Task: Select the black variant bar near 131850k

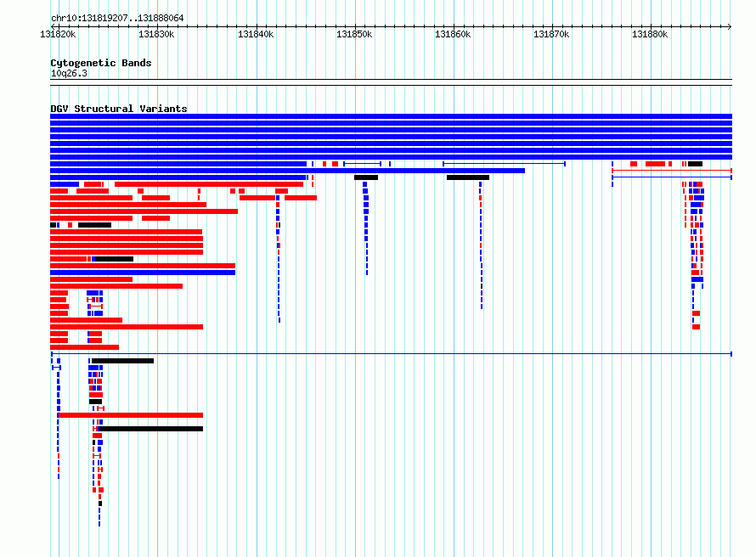Action: coord(366,177)
